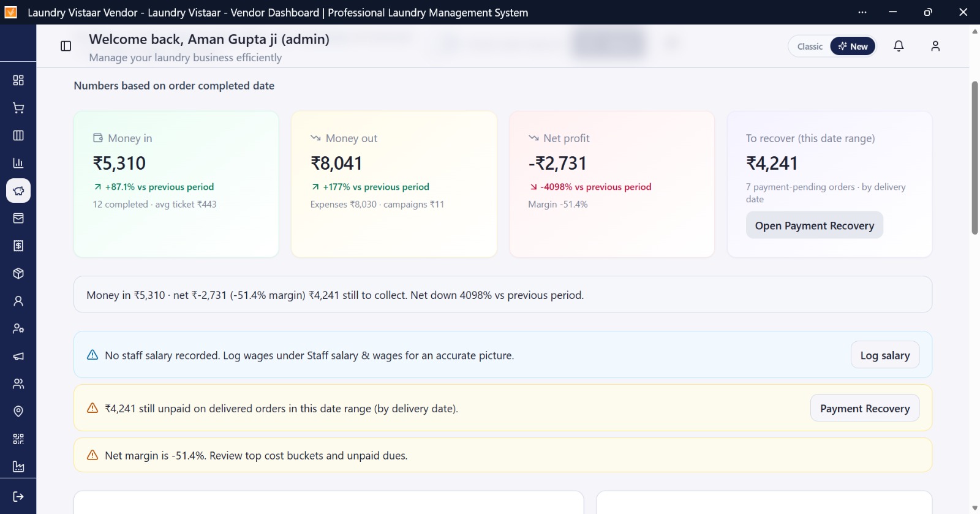Click the Net profit -₹2,731 value
The width and height of the screenshot is (980, 514).
(557, 164)
